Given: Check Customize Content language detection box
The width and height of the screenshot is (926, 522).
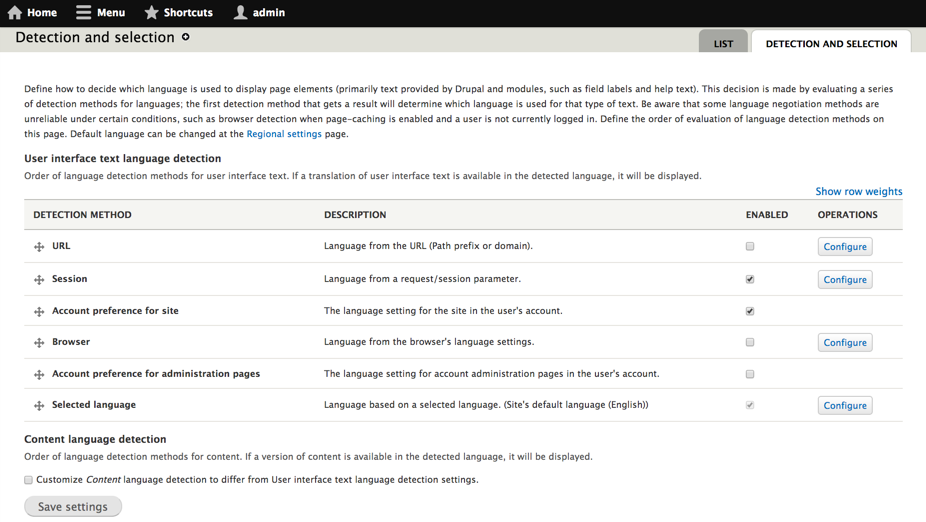Looking at the screenshot, I should 28,480.
